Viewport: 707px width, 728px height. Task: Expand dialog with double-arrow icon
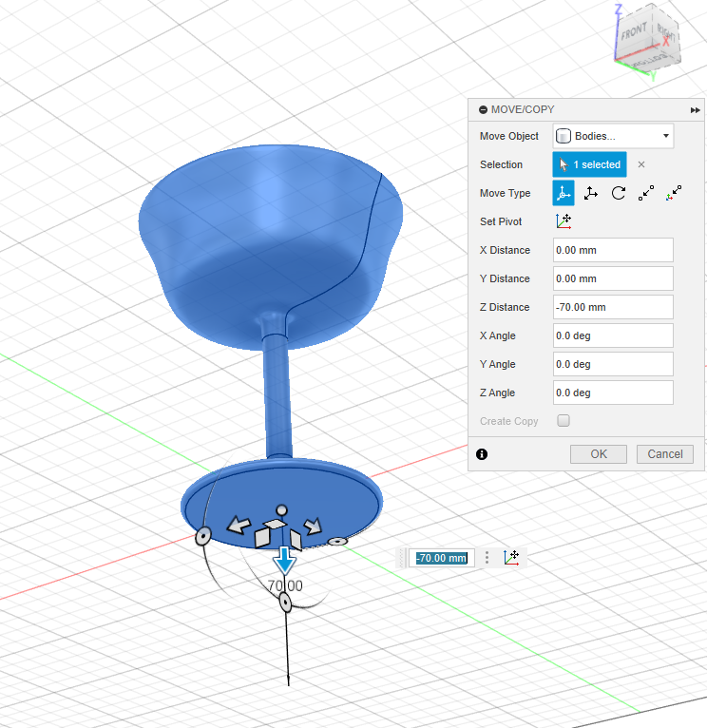695,110
